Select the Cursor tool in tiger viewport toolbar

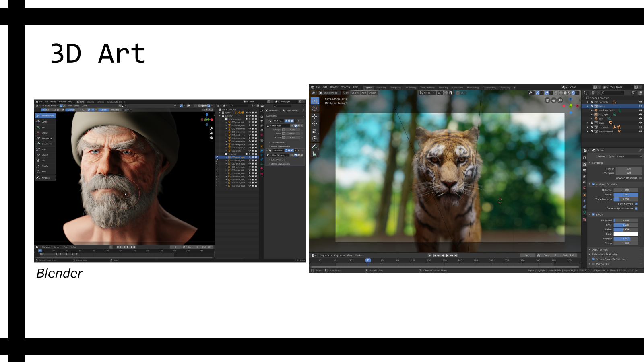[315, 108]
